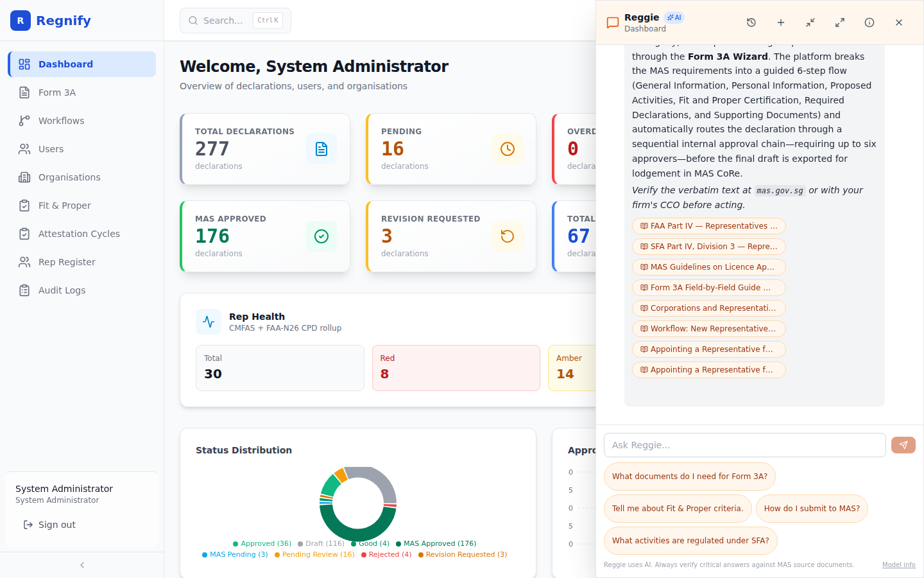Viewport: 924px width, 578px height.
Task: Focus the Ask Reggie input field
Action: tap(745, 445)
